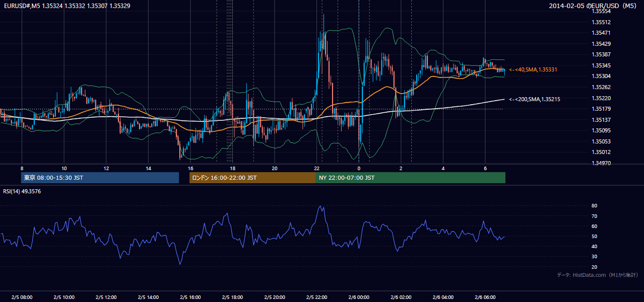Click the 1.35220 price axis label
This screenshot has width=644, height=302.
click(x=601, y=98)
